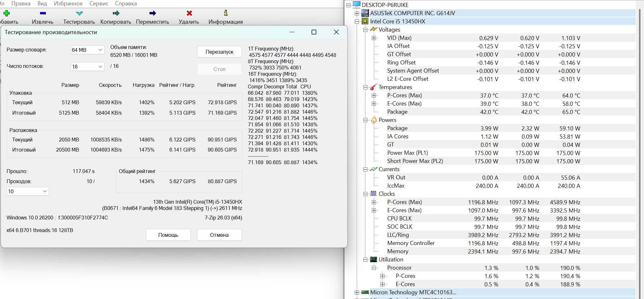
Task: Open the Справка menu
Action: [126, 3]
